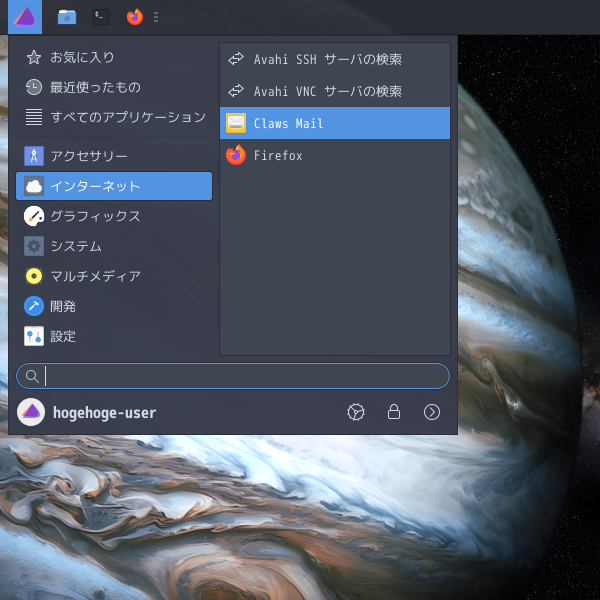Lock the screen with padlock button

394,412
